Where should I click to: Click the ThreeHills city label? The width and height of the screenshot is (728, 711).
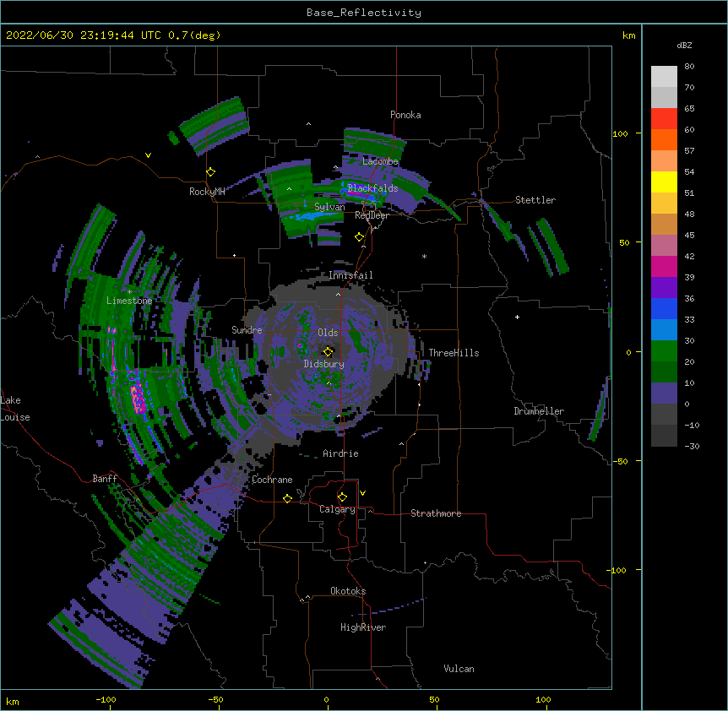point(454,353)
